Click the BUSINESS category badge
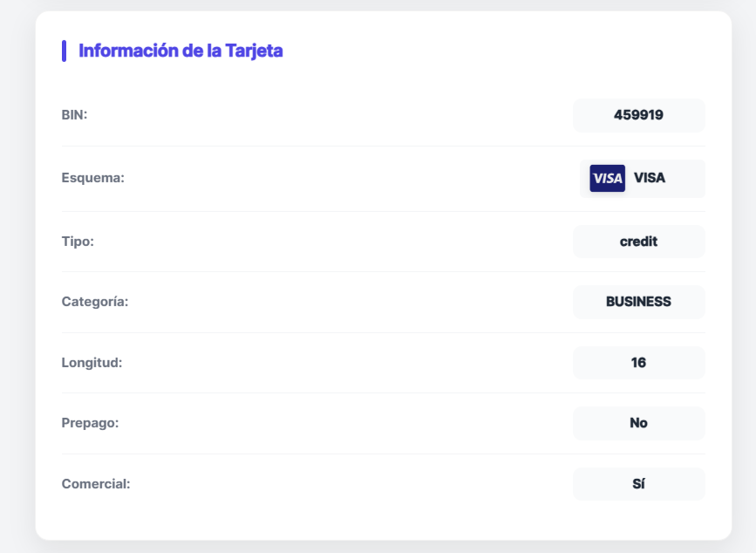Screen dimensions: 756x553 [x=638, y=302]
